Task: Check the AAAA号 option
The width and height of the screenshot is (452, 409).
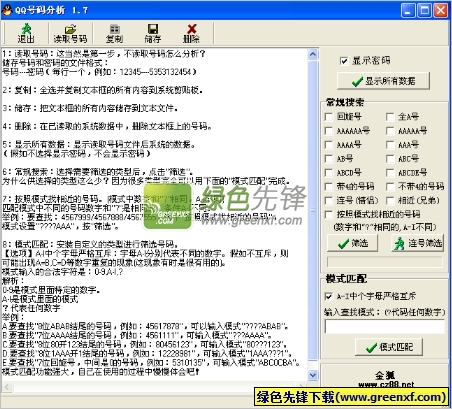Action: coord(329,145)
